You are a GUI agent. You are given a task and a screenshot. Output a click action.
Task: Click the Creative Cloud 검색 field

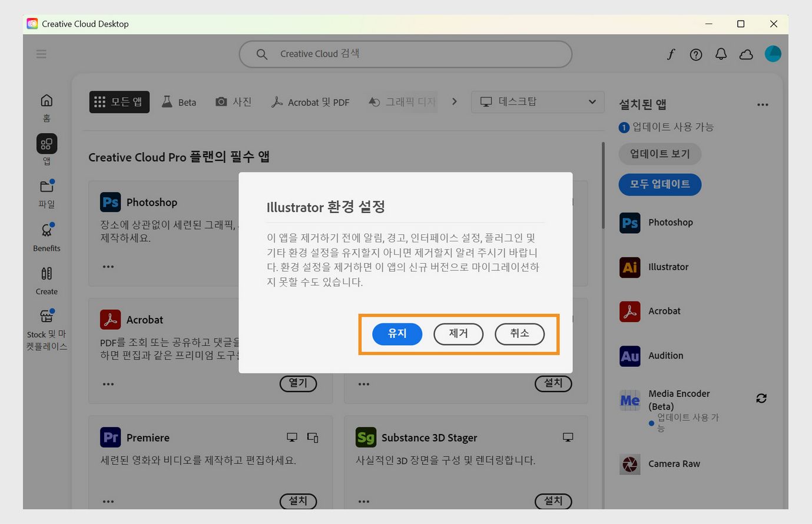point(405,54)
